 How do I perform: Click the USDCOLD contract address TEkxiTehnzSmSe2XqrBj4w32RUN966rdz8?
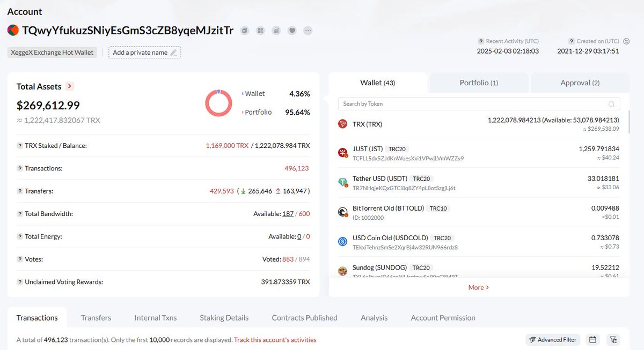(x=405, y=247)
